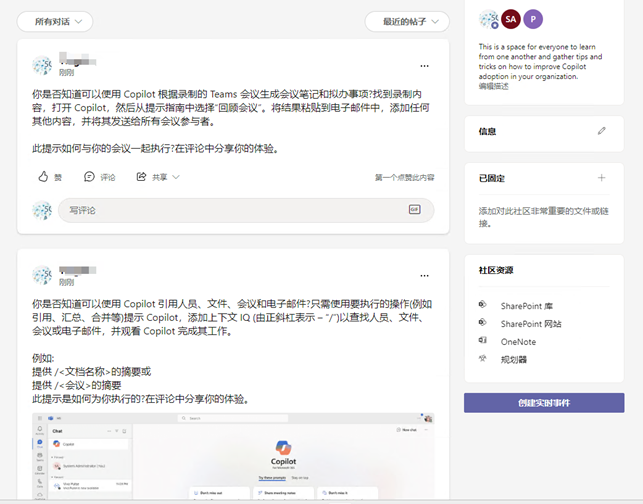Image resolution: width=643 pixels, height=504 pixels.
Task: Click the 已固定 heading
Action: pos(492,178)
